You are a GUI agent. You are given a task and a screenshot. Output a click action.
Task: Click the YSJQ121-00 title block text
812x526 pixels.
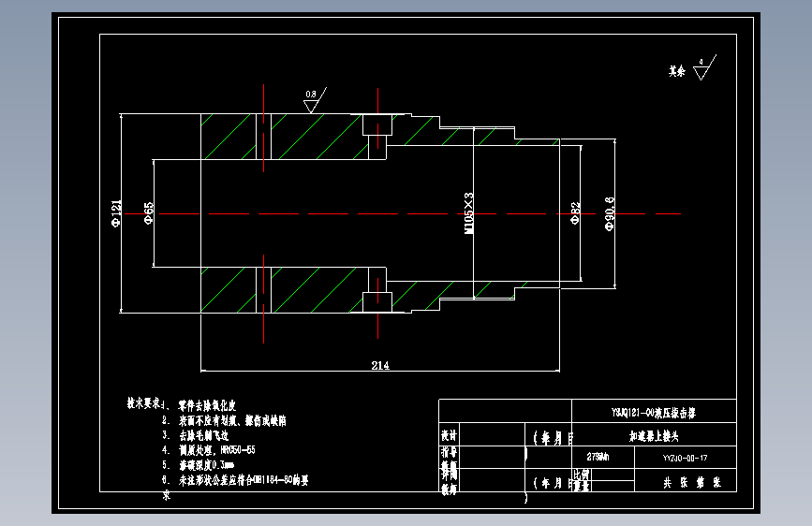click(653, 413)
